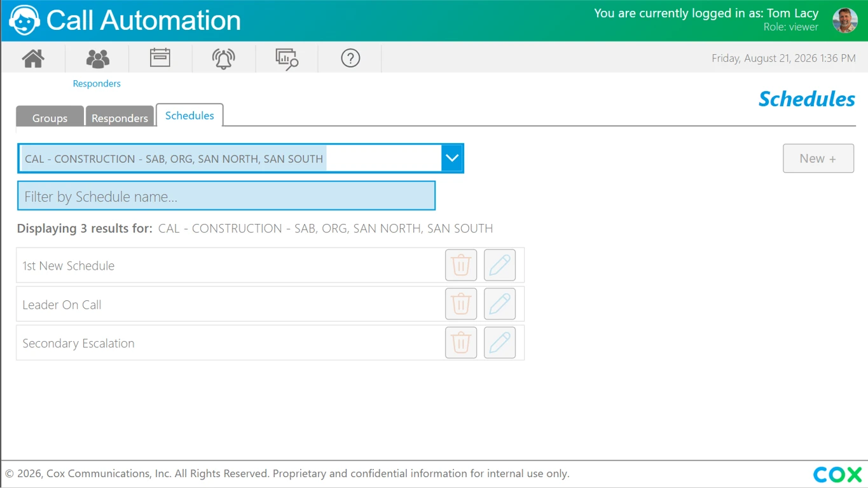Viewport: 868px width, 488px height.
Task: Switch to the Responders tab
Action: [x=120, y=117]
